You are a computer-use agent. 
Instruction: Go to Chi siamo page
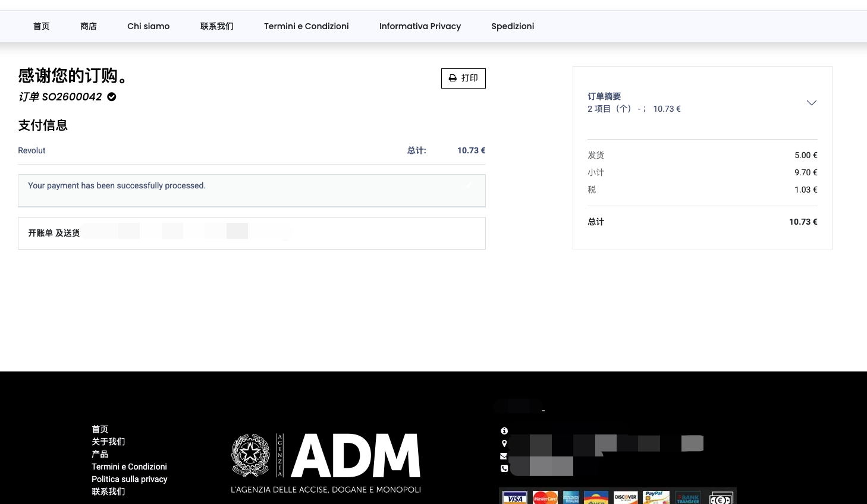148,26
